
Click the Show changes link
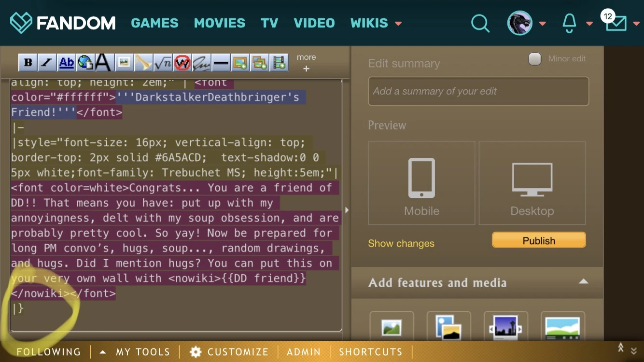click(x=401, y=243)
